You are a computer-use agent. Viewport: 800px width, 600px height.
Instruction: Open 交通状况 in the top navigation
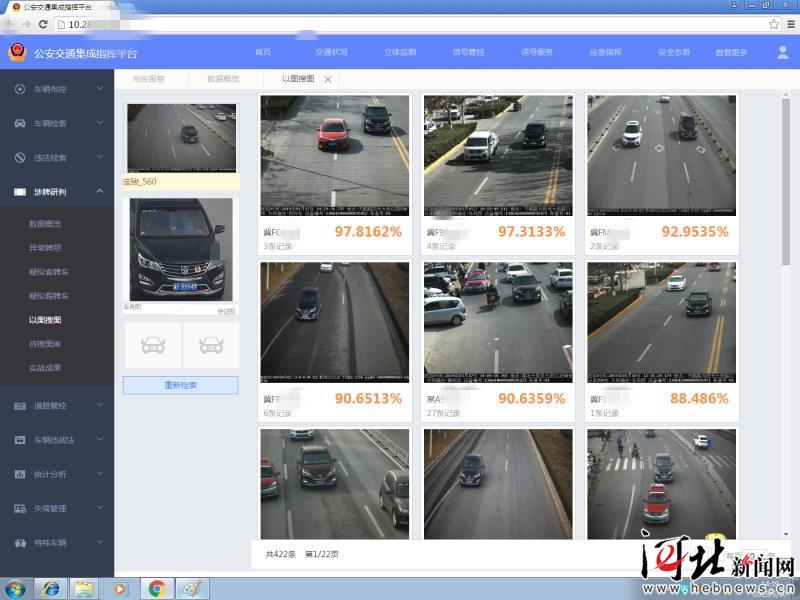331,52
